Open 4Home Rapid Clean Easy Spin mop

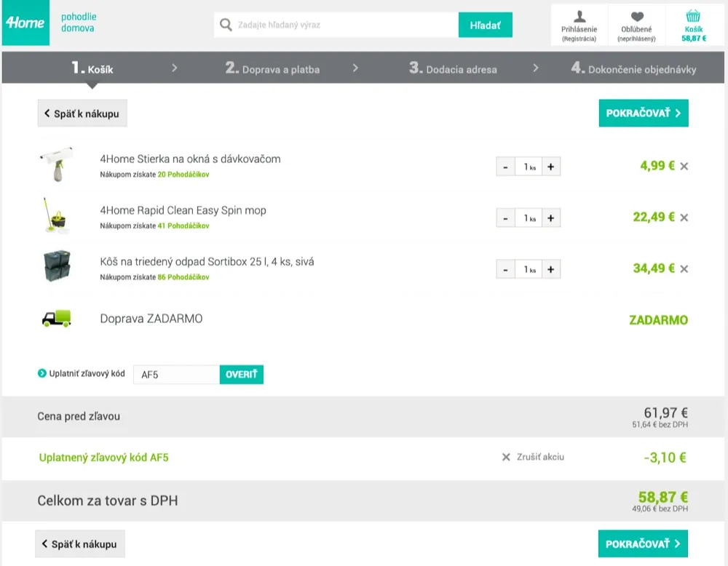point(183,211)
